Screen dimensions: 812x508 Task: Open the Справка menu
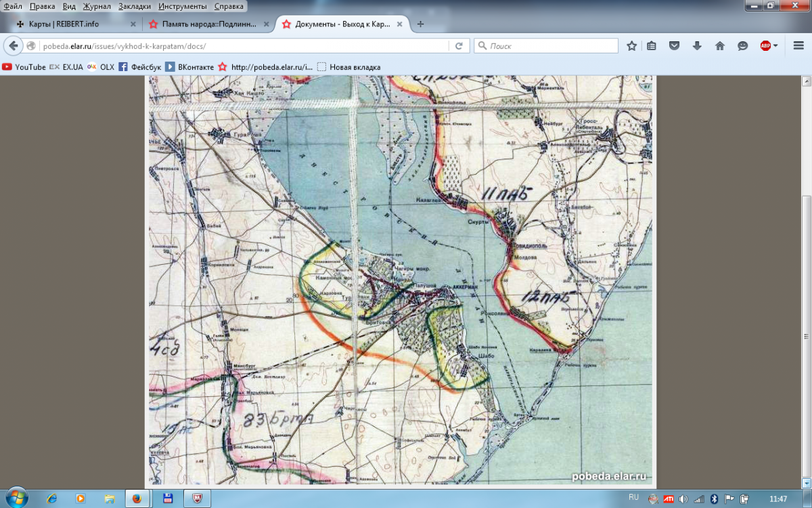[x=229, y=6]
